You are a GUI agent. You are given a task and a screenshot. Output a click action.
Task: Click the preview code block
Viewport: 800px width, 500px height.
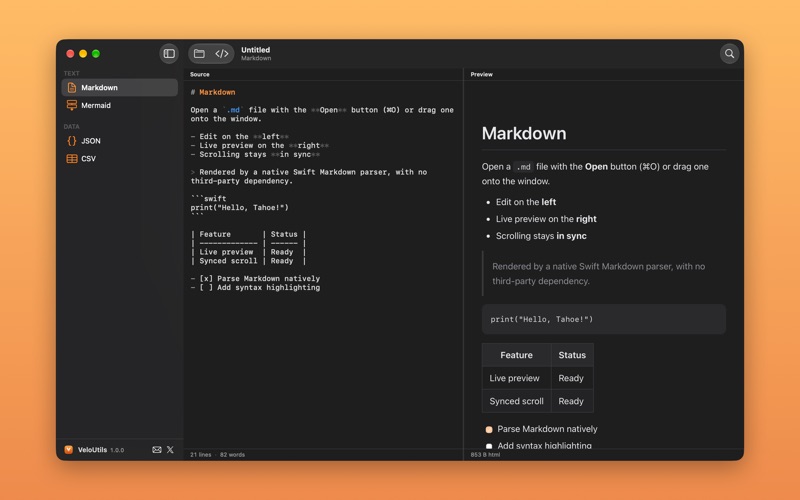point(604,319)
